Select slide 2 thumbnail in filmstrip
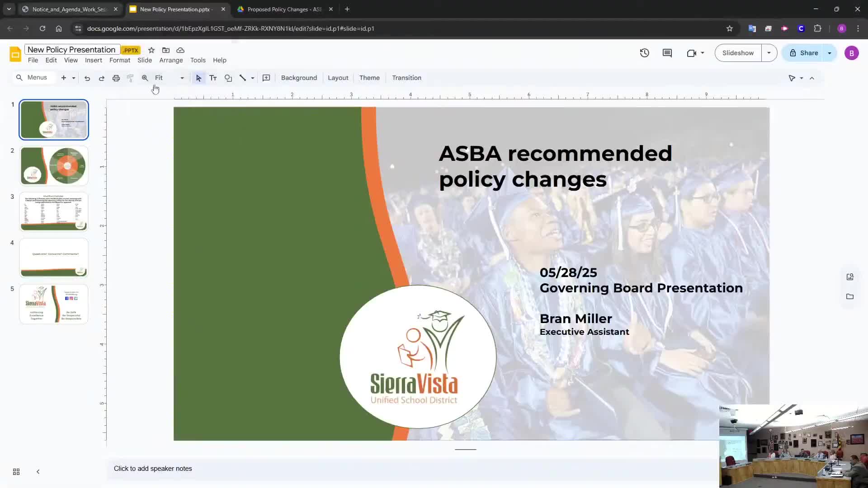This screenshot has width=868, height=488. coord(54,166)
